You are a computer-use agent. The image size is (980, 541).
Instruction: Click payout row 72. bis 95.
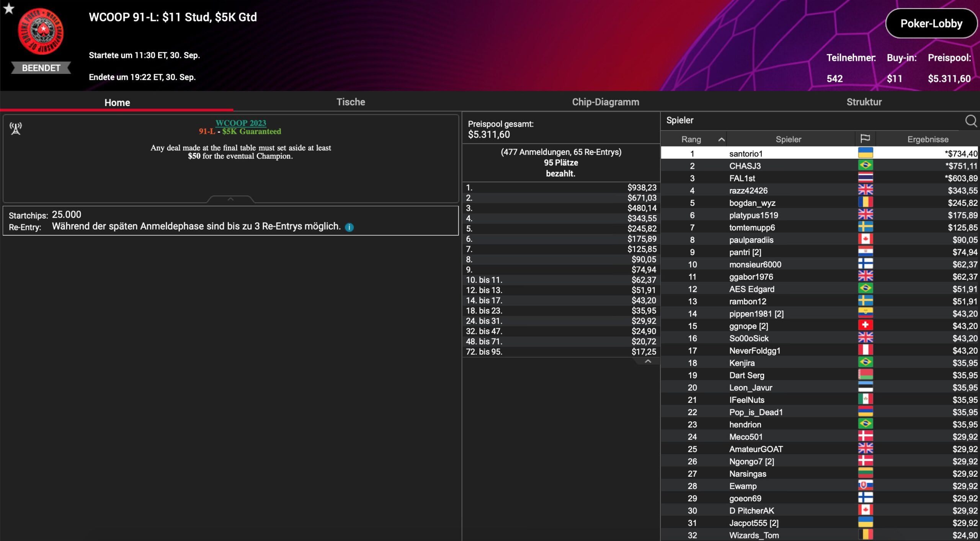(561, 351)
